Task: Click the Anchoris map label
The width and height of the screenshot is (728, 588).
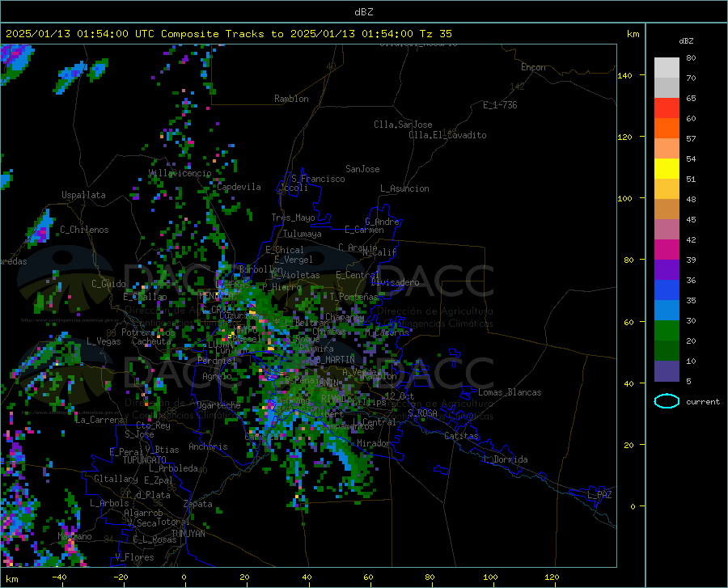Action: 208,446
